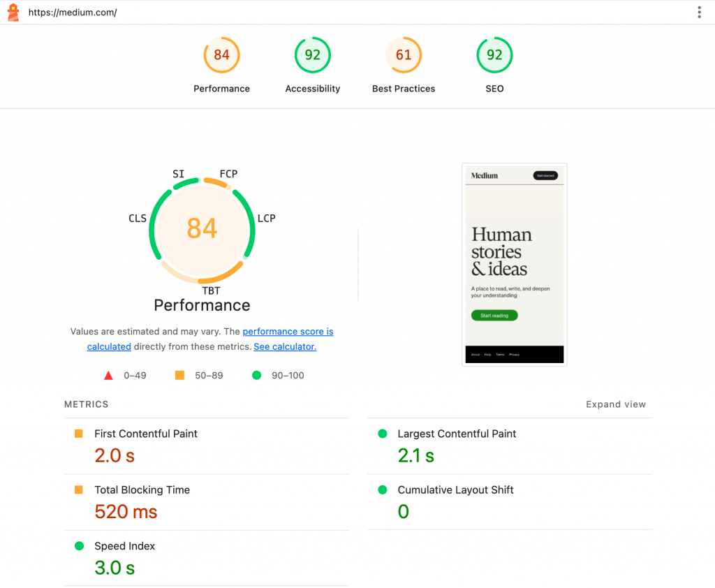This screenshot has height=588, width=715.
Task: Select Total Blocking Time metric title
Action: coord(142,490)
